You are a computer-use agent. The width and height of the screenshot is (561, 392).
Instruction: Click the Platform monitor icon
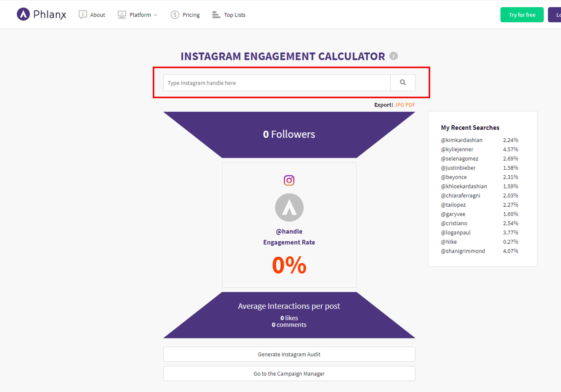coord(122,15)
